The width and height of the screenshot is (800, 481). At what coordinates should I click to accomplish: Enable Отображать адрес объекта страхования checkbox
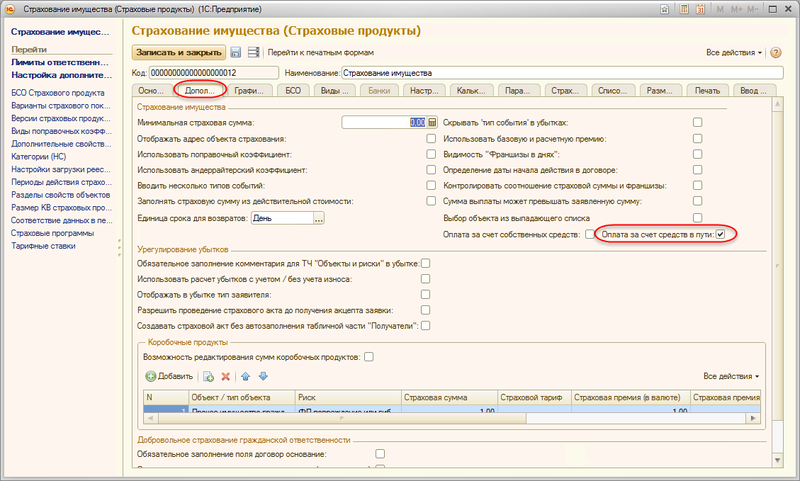(x=431, y=139)
